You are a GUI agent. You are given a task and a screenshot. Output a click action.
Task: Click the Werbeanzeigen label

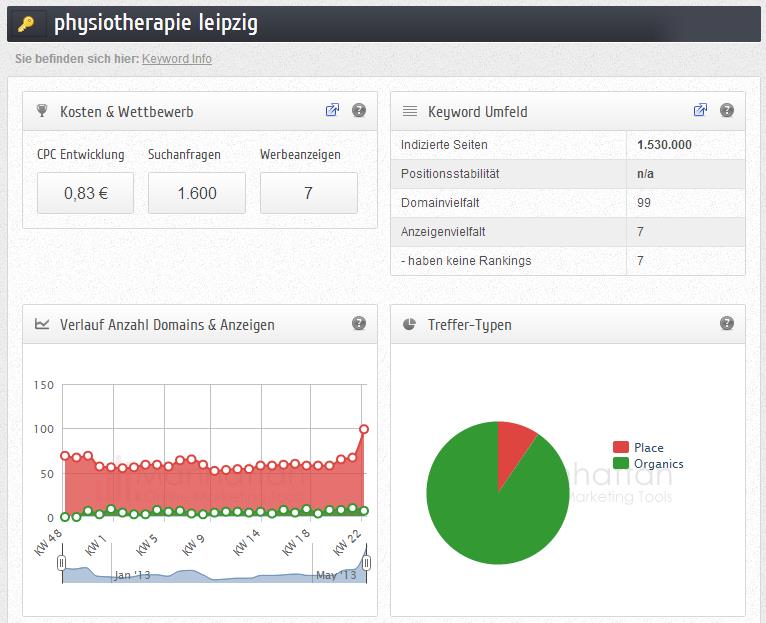tap(300, 154)
